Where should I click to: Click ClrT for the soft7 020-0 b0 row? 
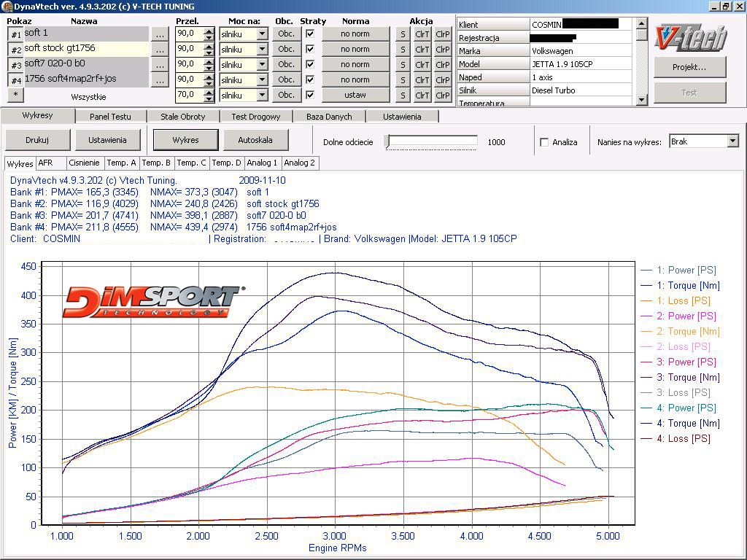(x=422, y=65)
